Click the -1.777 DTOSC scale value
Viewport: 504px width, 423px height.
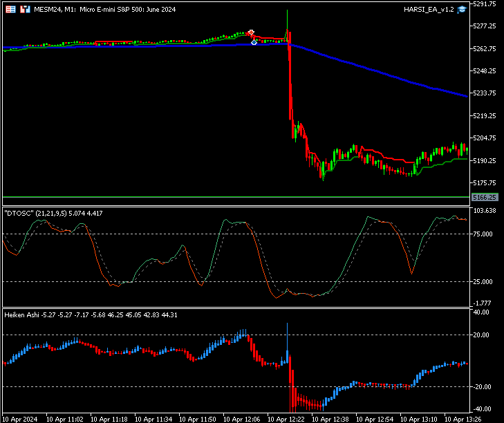point(482,303)
